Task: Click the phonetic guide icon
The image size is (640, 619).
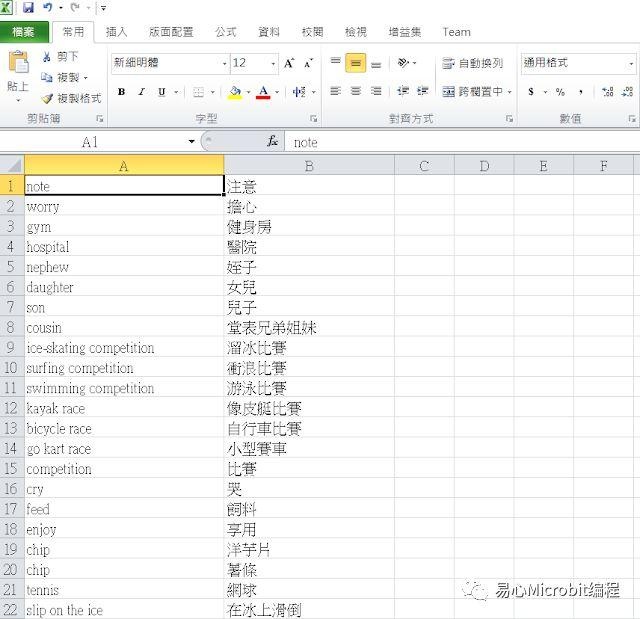Action: click(x=299, y=92)
